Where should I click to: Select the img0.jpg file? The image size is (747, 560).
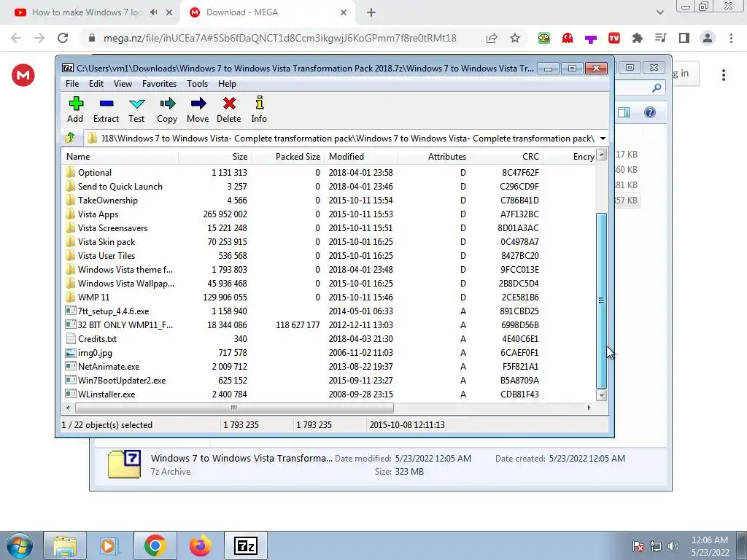[95, 353]
